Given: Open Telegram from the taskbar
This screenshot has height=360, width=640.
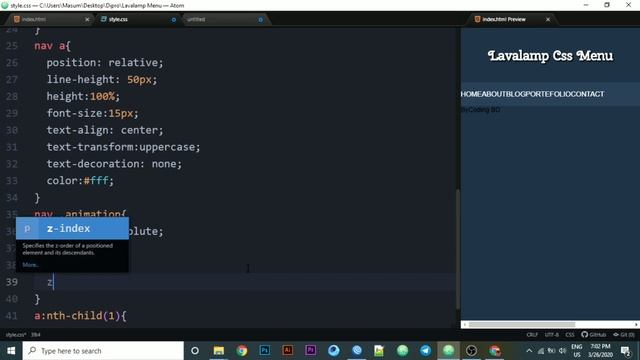Looking at the screenshot, I should (425, 351).
